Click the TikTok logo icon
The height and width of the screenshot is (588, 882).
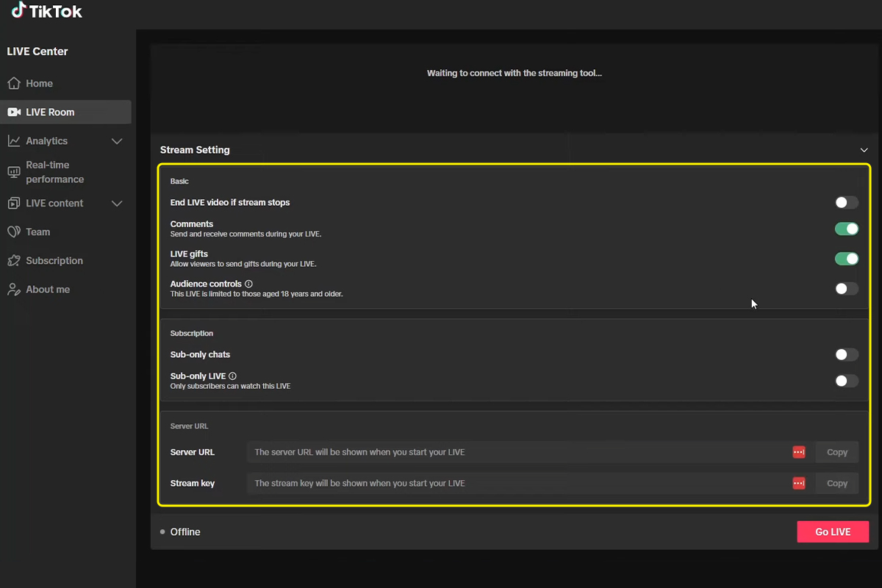(x=18, y=10)
